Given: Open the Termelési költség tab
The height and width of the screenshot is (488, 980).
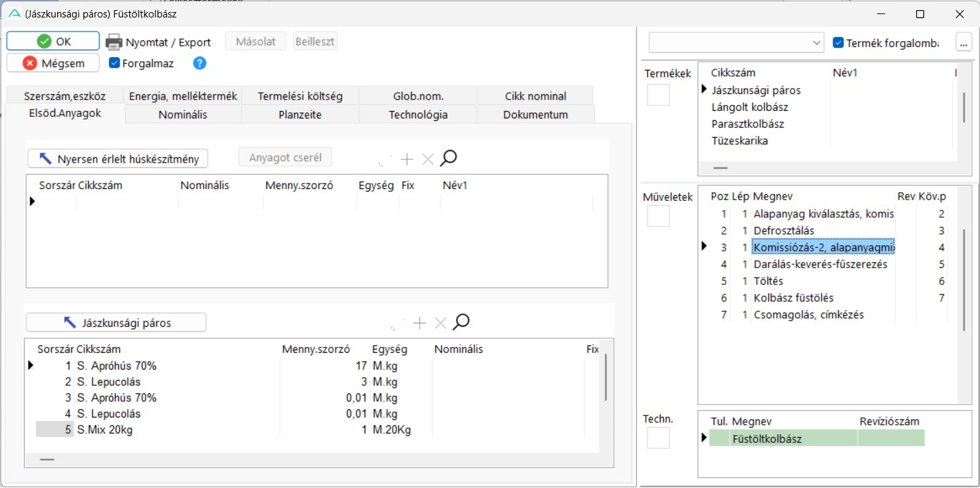Looking at the screenshot, I should point(300,96).
